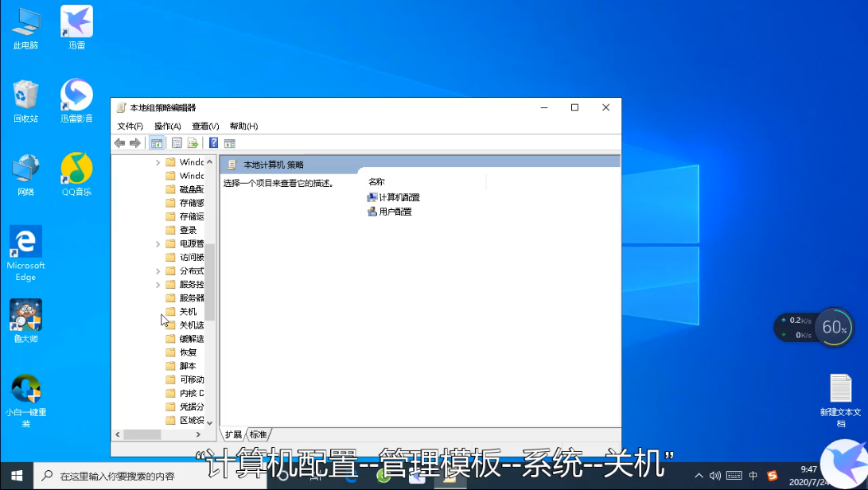Open the 查看(V) menu
Viewport: 868px width, 490px height.
click(x=204, y=125)
